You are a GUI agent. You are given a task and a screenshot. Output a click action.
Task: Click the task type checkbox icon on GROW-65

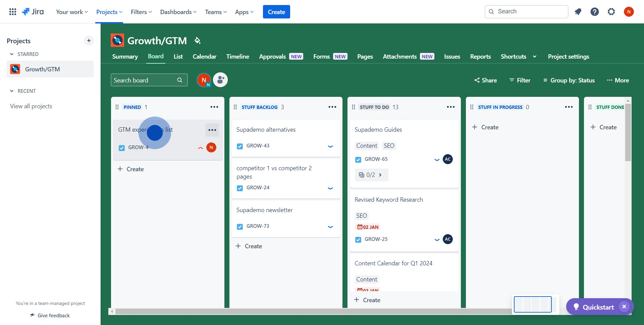point(358,159)
